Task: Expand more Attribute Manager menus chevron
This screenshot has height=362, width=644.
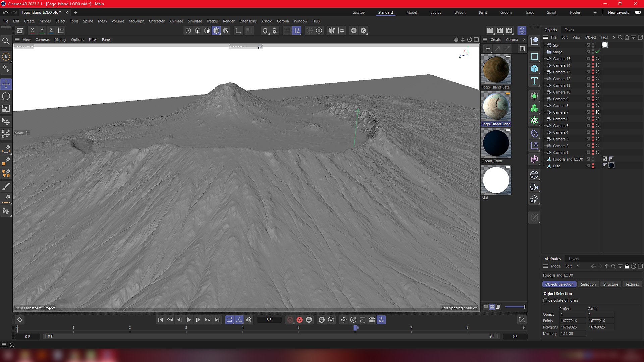Action: (x=578, y=266)
